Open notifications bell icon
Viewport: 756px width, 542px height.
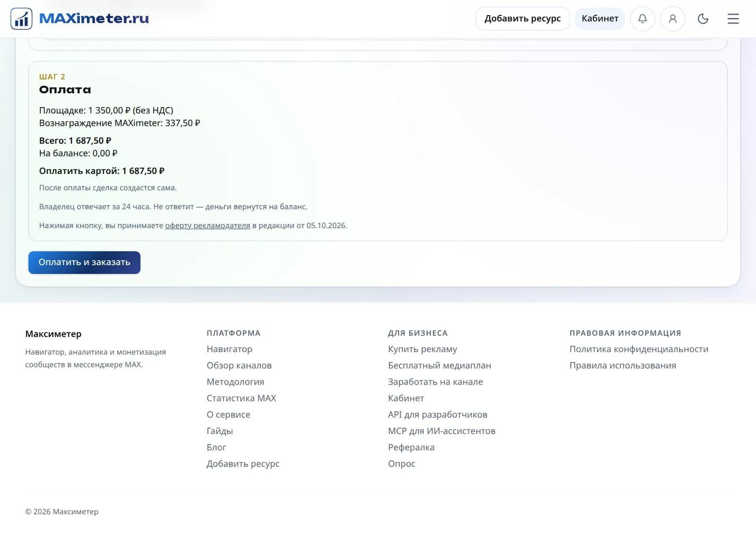pos(643,19)
